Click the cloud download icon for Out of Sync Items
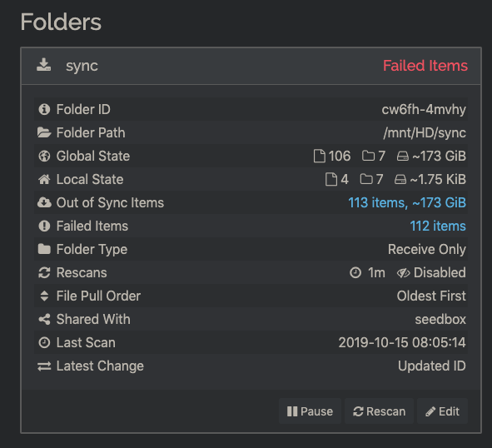Screen dimensions: 492x448 tap(44, 203)
